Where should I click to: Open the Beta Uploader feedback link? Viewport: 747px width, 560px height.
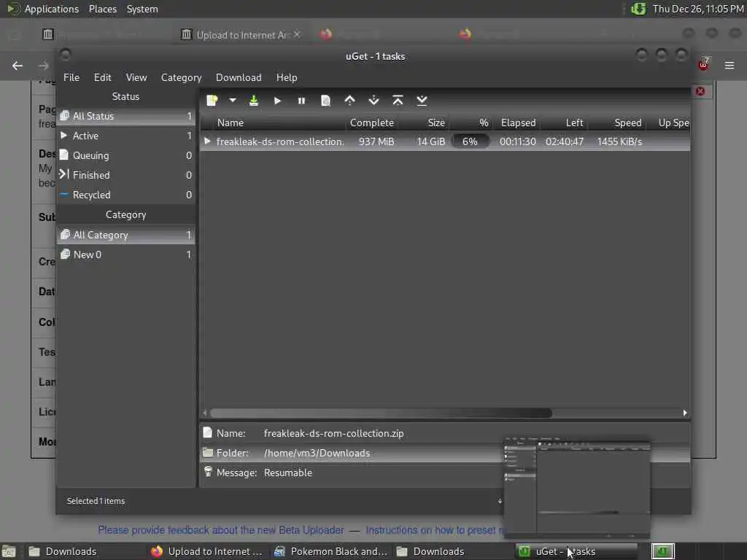click(221, 530)
